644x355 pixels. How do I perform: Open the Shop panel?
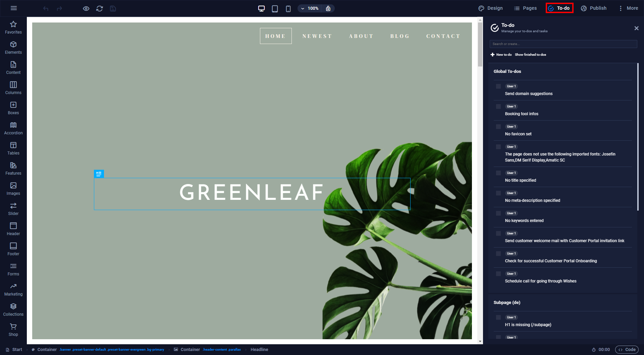(13, 330)
